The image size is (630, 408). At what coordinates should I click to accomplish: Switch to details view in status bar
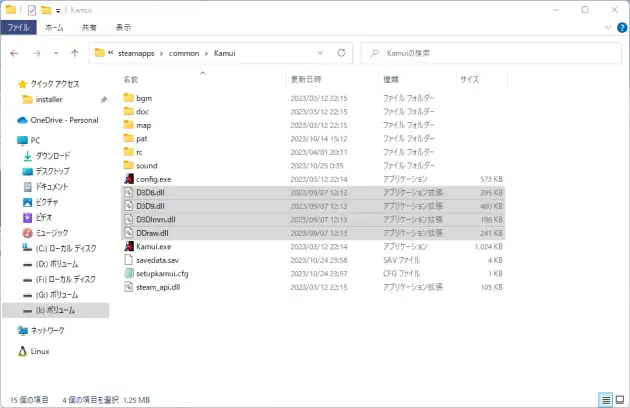[606, 399]
